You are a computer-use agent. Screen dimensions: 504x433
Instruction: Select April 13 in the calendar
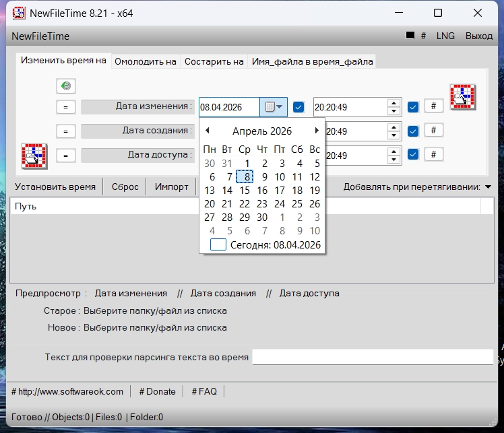[210, 190]
